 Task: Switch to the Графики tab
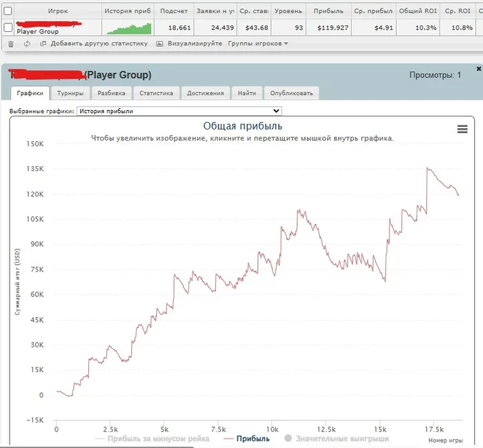[x=30, y=93]
